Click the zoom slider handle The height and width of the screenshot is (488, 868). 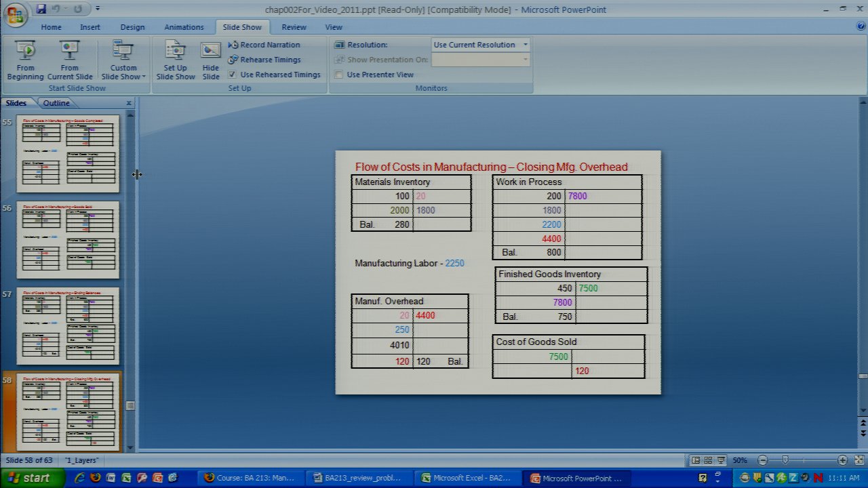(785, 460)
